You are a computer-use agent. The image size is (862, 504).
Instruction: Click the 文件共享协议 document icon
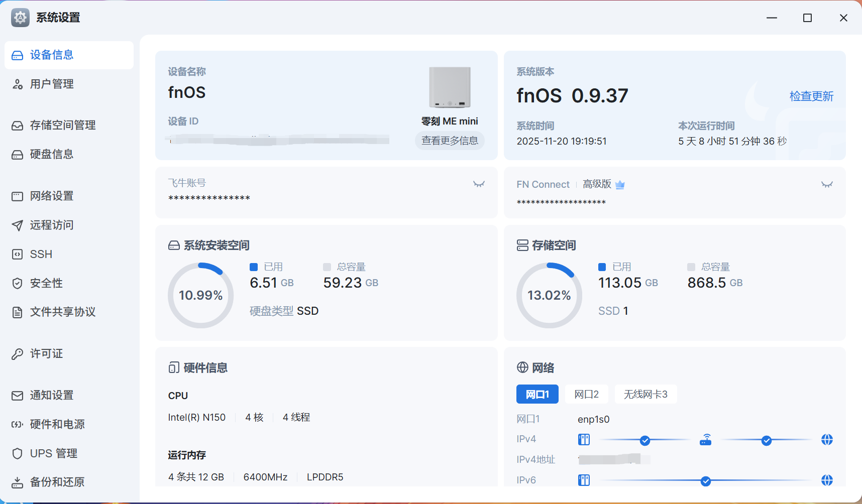(x=17, y=312)
